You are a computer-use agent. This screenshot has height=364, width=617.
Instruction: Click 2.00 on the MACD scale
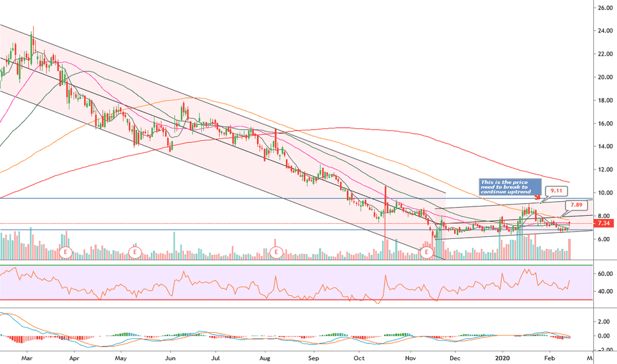605,322
